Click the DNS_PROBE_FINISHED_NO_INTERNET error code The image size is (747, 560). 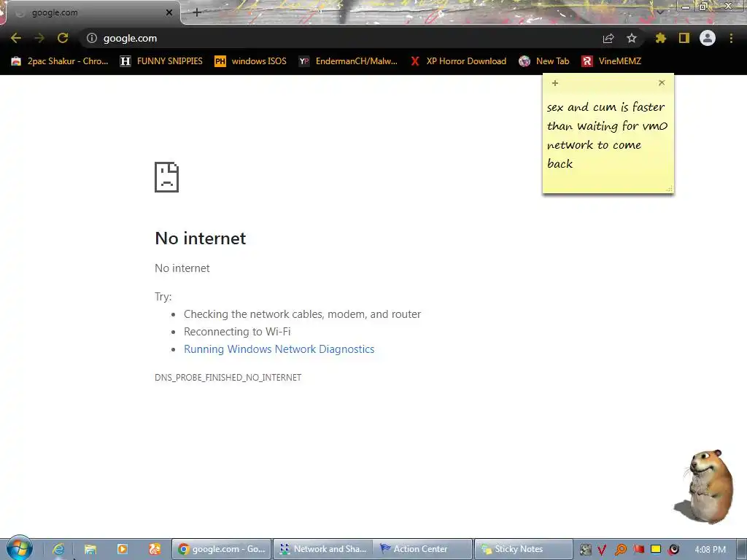click(228, 378)
